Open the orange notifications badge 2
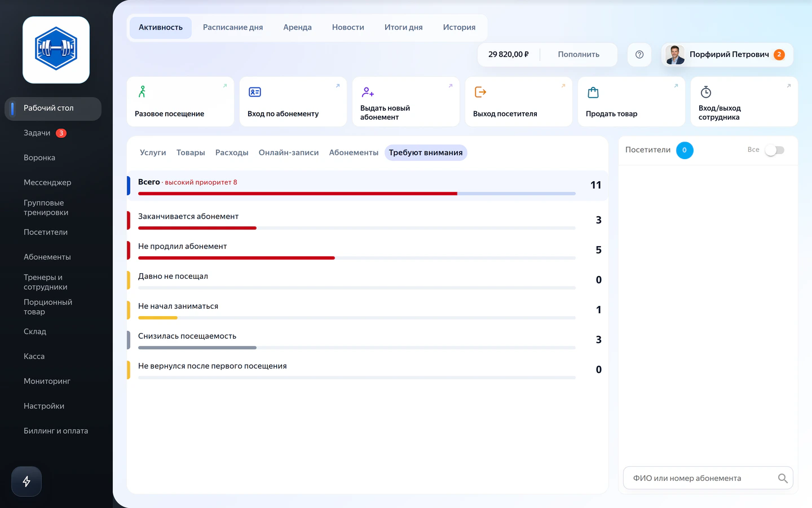The height and width of the screenshot is (508, 812). 779,55
